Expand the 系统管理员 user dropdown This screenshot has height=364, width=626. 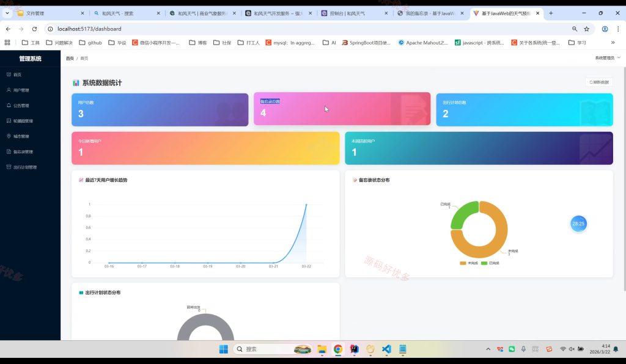click(608, 58)
